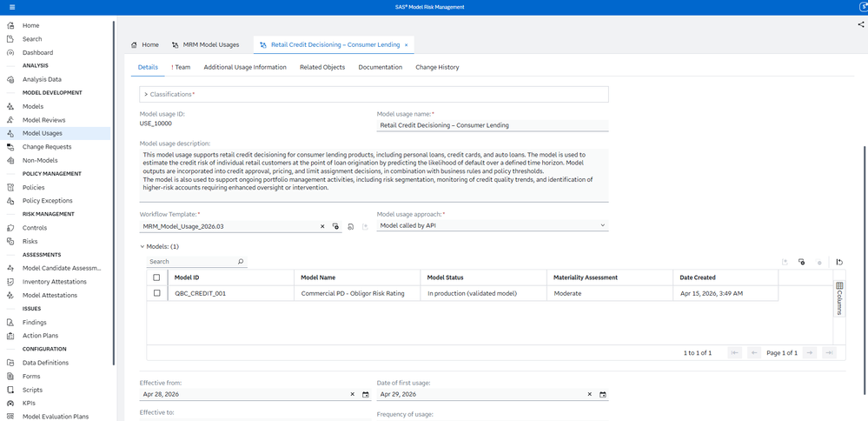Open the Additional Usage Information tab
The height and width of the screenshot is (421, 868).
tap(245, 67)
